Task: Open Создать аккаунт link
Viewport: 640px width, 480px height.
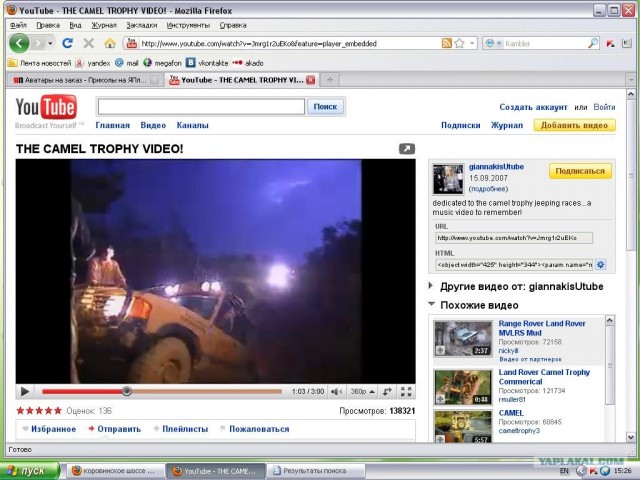Action: pyautogui.click(x=533, y=107)
